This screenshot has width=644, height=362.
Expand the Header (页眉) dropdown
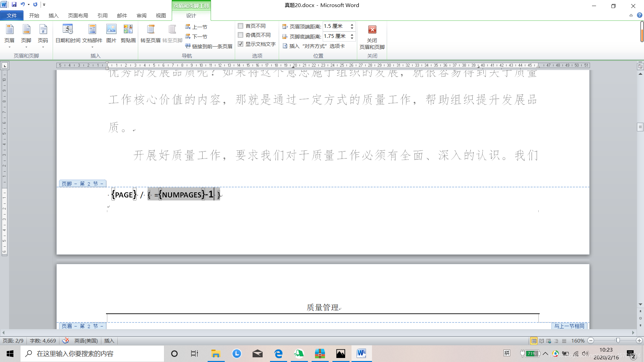coord(9,37)
